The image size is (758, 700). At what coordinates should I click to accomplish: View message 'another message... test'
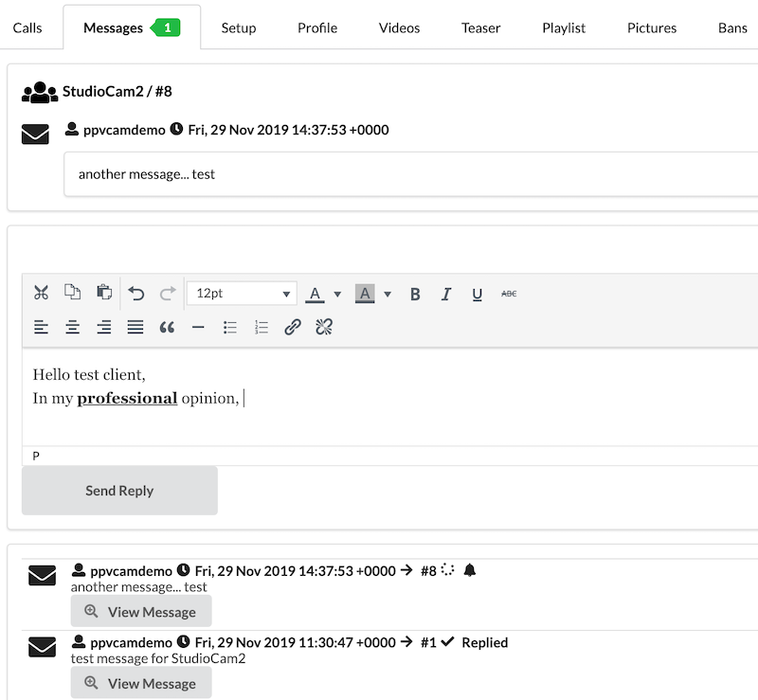(141, 611)
